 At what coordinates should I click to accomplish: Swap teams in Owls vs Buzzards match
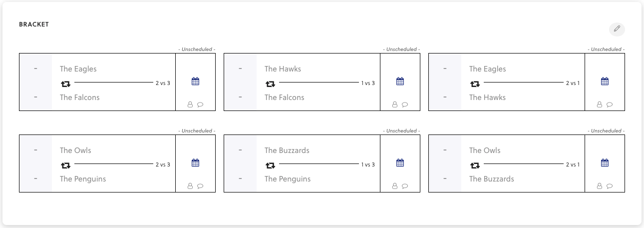pos(475,165)
